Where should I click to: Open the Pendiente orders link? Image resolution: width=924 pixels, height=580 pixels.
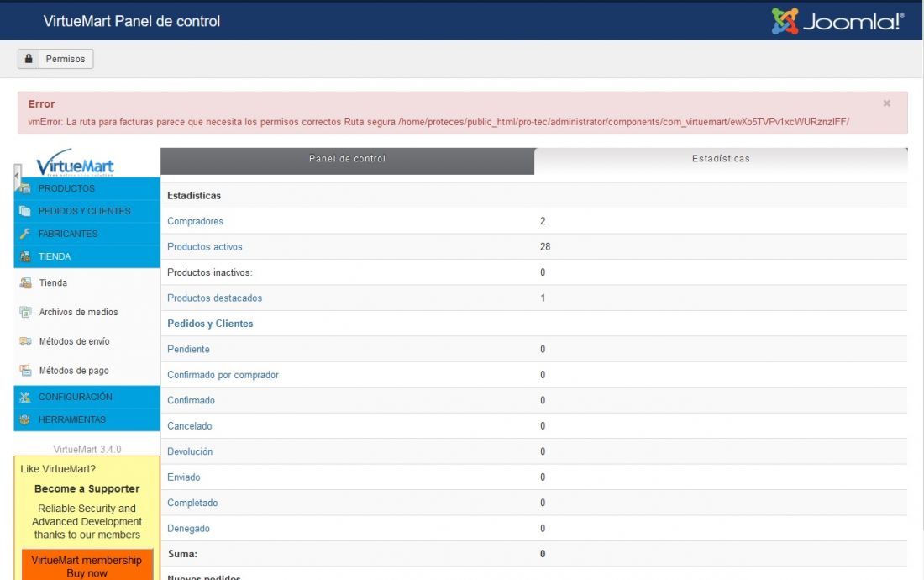click(188, 350)
